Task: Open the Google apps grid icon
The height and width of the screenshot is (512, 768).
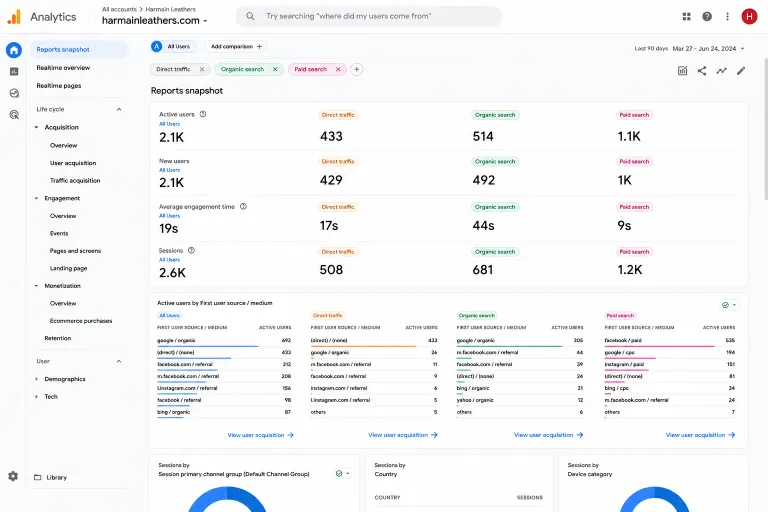Action: pyautogui.click(x=687, y=16)
